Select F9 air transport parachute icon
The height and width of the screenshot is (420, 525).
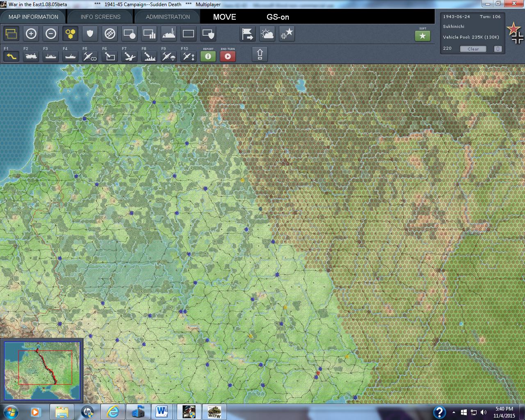(169, 56)
